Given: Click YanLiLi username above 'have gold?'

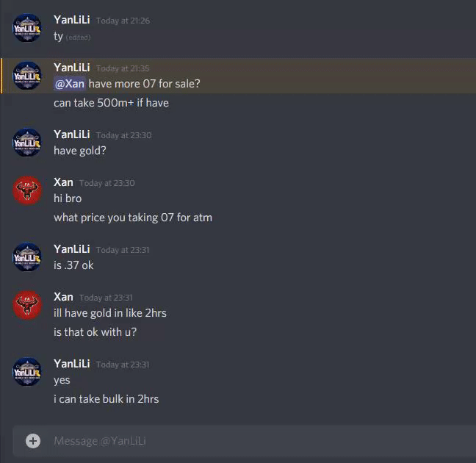Looking at the screenshot, I should [72, 134].
